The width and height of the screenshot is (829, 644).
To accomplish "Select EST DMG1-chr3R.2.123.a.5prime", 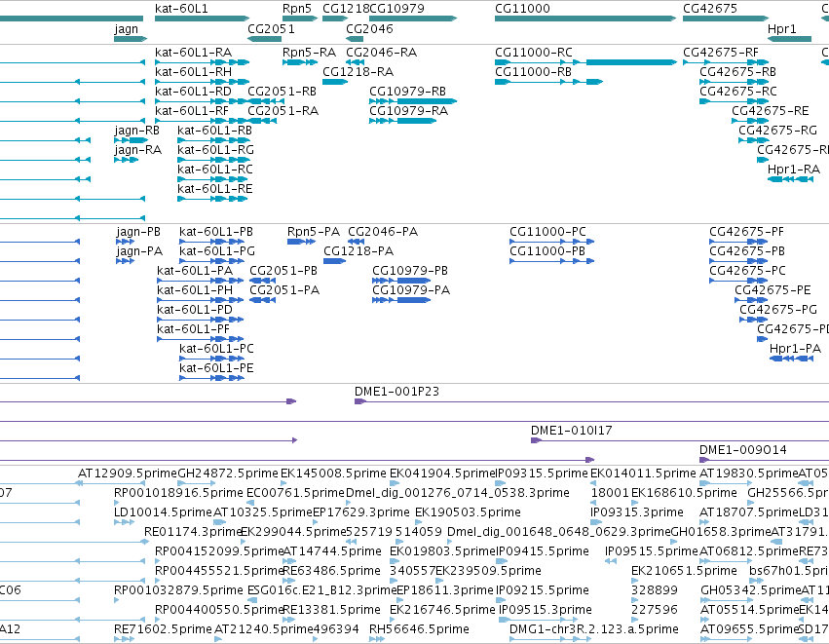I will tap(594, 629).
